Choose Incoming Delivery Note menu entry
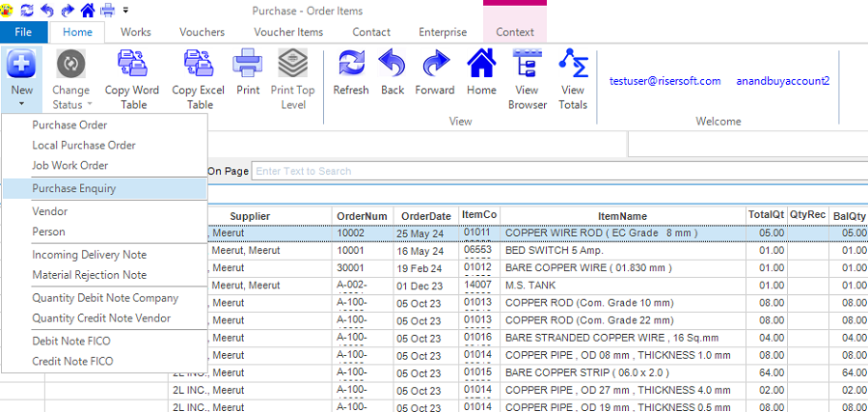 [x=90, y=255]
